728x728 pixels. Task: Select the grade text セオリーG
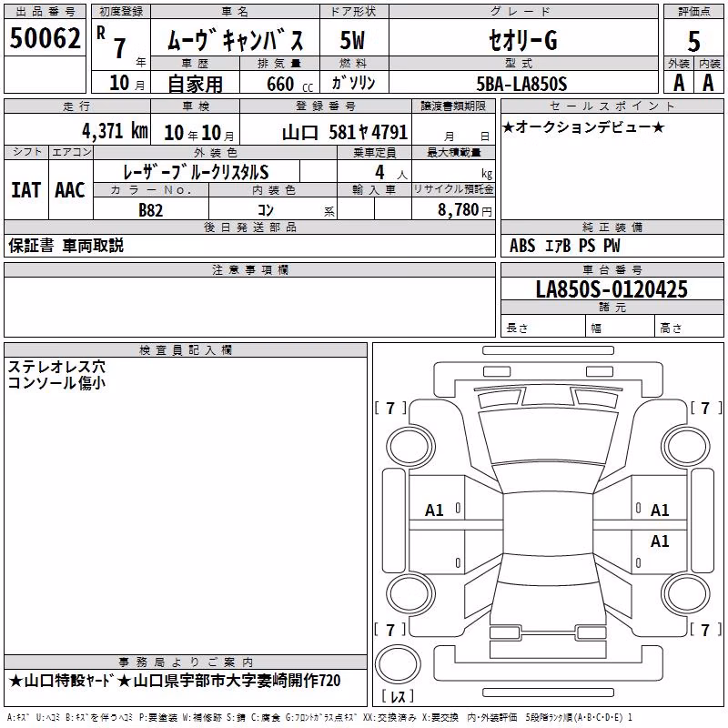point(522,40)
